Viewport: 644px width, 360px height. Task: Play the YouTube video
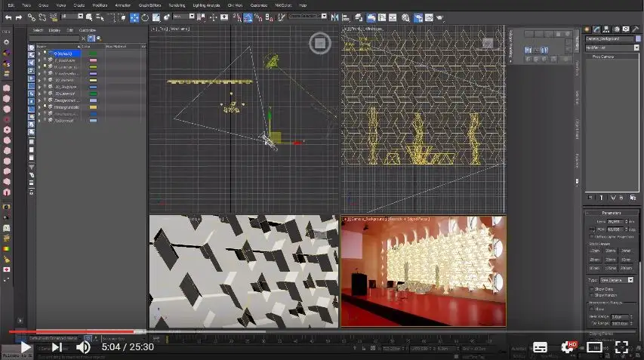click(x=26, y=347)
